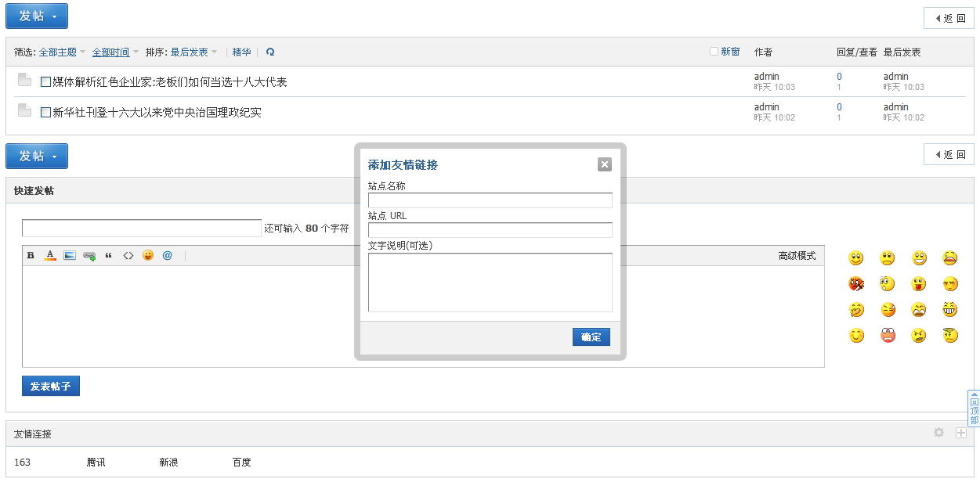Check the box beside 新华社刊登十六大 thread
980x486 pixels.
pyautogui.click(x=45, y=113)
